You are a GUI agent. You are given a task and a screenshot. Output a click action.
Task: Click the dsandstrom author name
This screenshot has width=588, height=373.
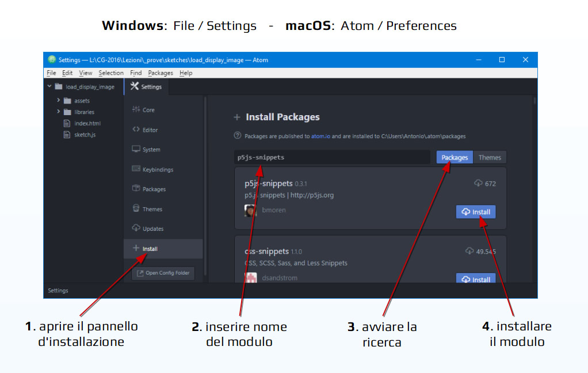[280, 278]
